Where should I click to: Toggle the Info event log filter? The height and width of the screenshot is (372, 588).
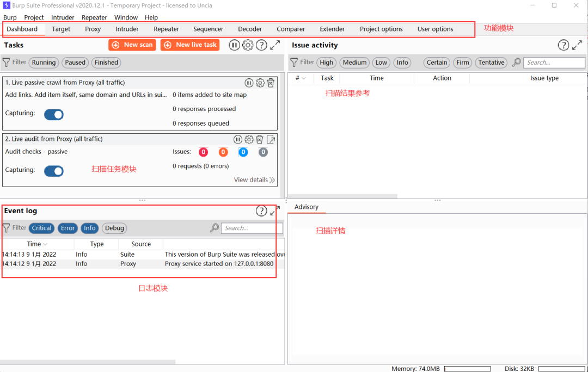[90, 228]
